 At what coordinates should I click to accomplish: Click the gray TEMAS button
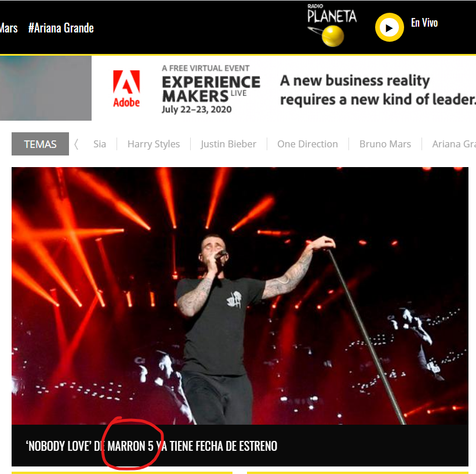coord(40,144)
